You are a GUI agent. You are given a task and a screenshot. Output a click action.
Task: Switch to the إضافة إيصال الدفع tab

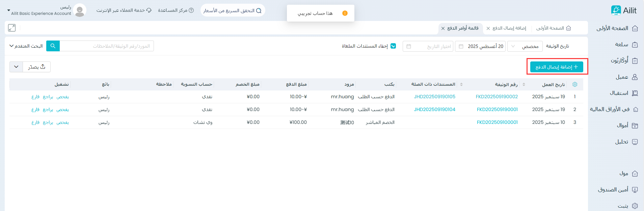pyautogui.click(x=509, y=28)
